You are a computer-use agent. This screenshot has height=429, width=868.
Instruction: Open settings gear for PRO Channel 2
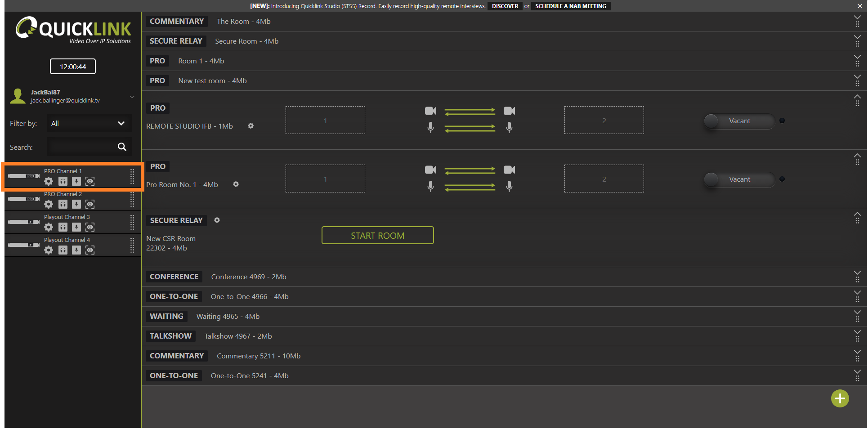[49, 204]
